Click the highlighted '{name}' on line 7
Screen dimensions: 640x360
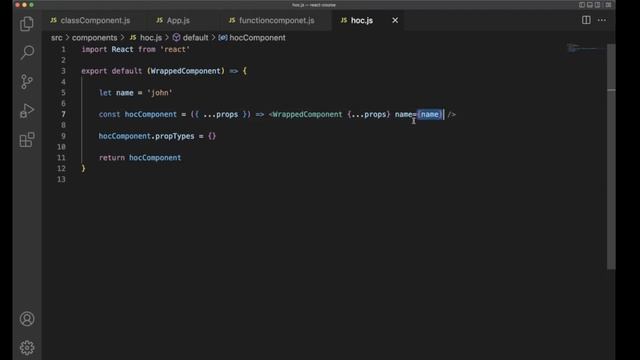coord(430,114)
